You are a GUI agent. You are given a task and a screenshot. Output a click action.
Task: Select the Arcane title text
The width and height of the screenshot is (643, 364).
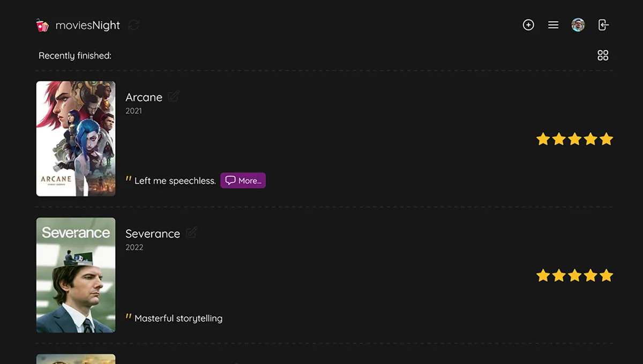pyautogui.click(x=144, y=97)
